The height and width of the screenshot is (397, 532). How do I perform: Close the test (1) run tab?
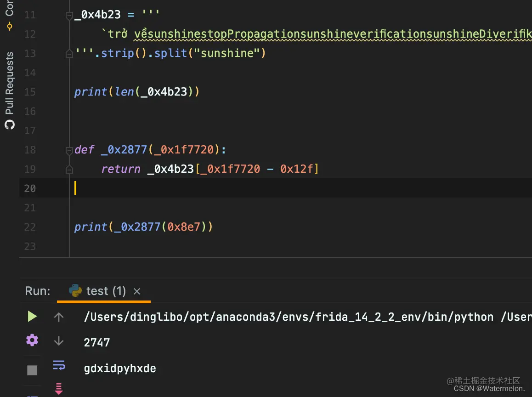point(137,291)
